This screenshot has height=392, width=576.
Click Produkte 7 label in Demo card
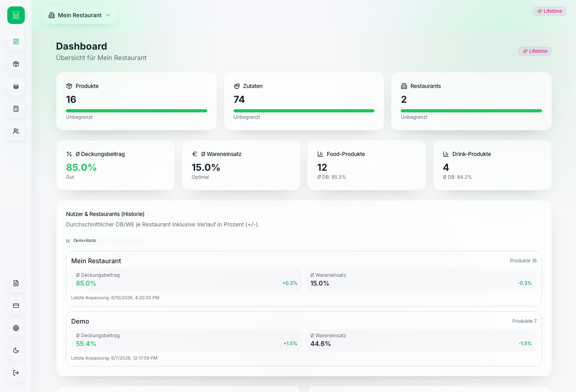[x=524, y=321]
